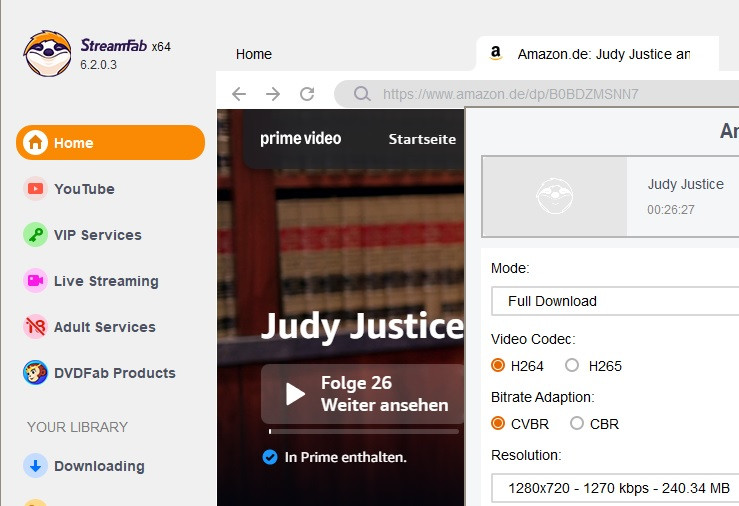Viewport: 739px width, 506px height.
Task: Click the Judy Justice video thumbnail placeholder
Action: click(555, 196)
